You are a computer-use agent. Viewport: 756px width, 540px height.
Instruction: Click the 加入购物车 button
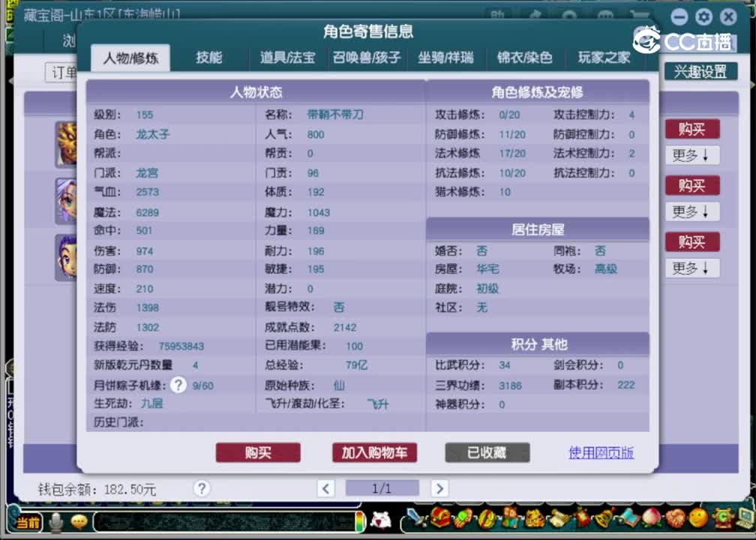(x=374, y=452)
